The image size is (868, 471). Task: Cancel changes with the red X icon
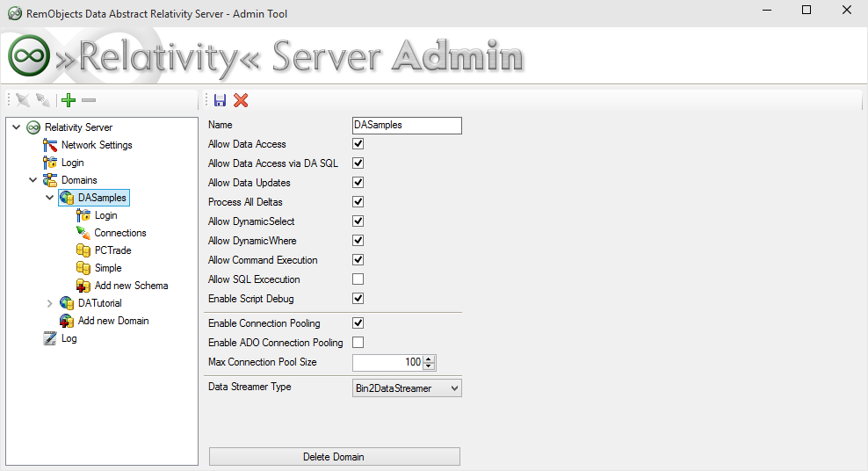[x=241, y=100]
